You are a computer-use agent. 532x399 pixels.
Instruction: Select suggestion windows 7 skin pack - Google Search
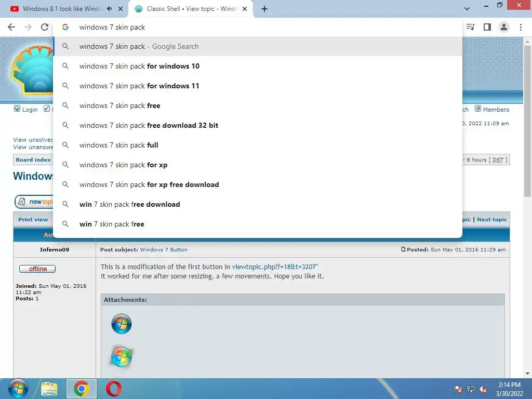tap(258, 46)
